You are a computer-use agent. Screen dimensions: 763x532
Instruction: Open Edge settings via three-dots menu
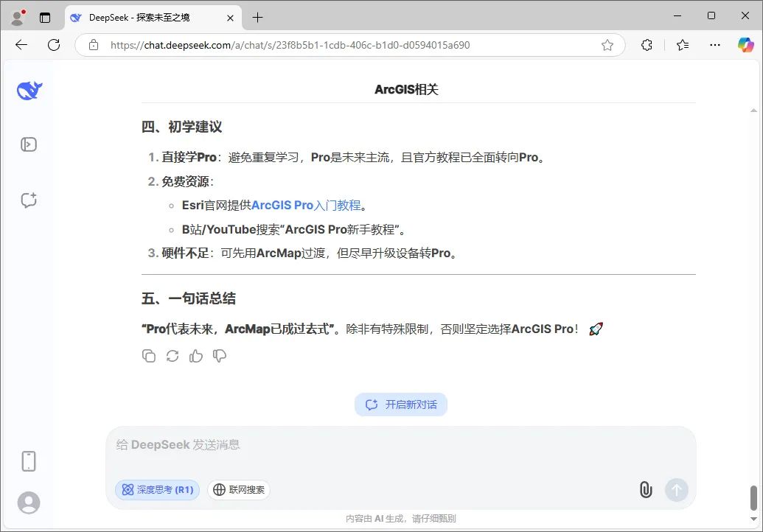[x=714, y=45]
